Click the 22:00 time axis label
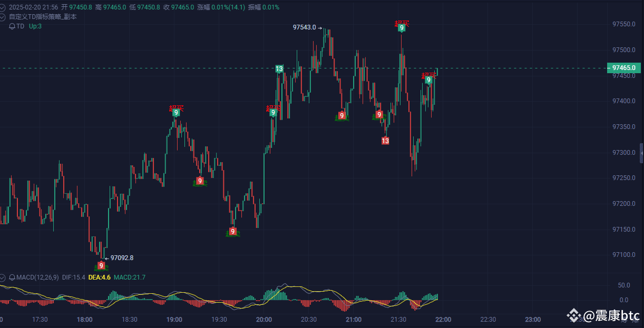The width and height of the screenshot is (644, 328). pos(443,320)
